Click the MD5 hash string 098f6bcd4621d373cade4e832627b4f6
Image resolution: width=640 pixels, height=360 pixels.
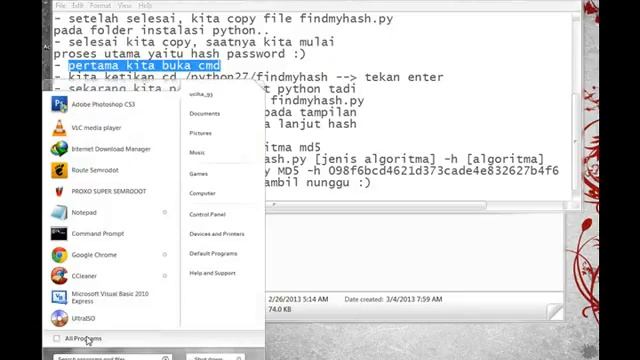pyautogui.click(x=443, y=171)
